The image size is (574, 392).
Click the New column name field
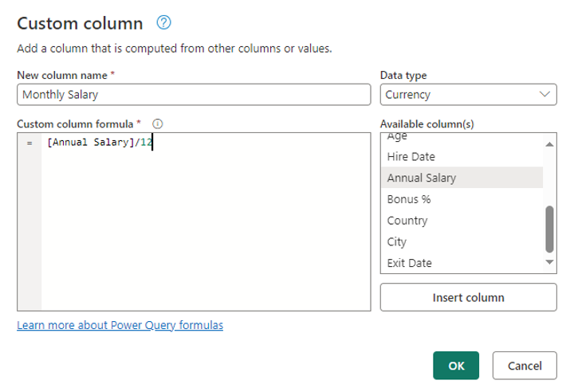[194, 95]
